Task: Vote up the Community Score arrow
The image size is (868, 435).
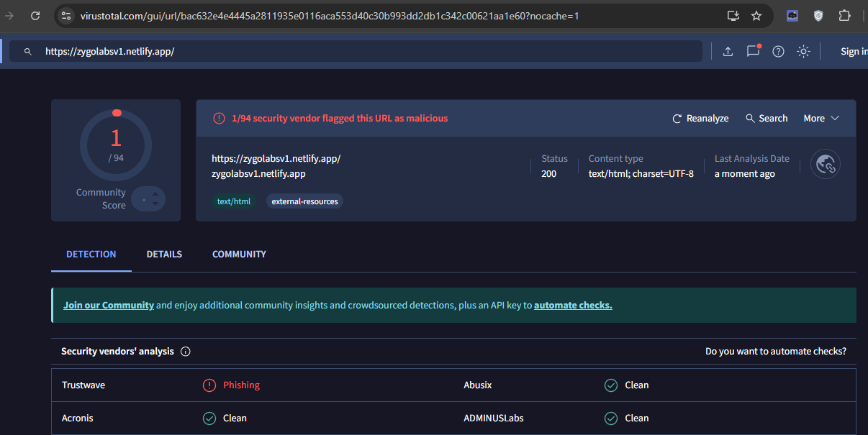Action: pyautogui.click(x=155, y=193)
